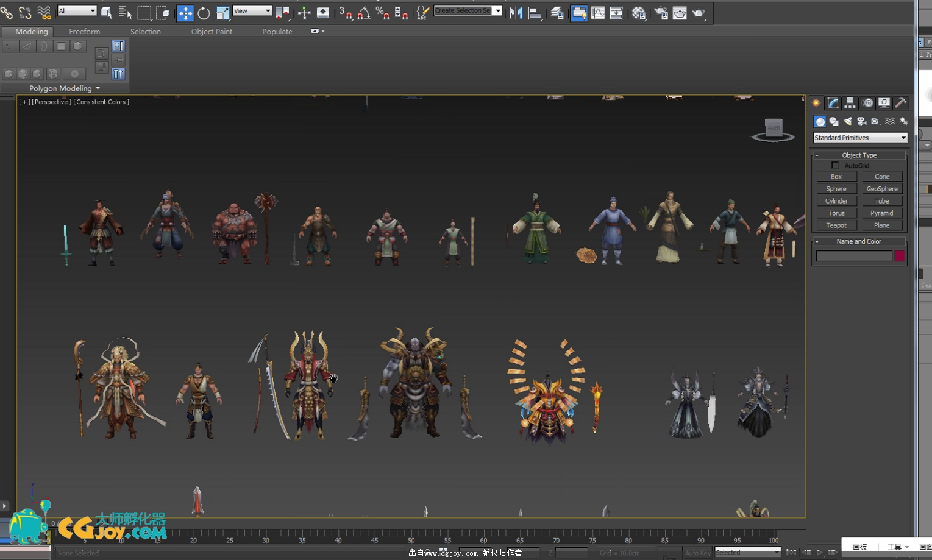The height and width of the screenshot is (560, 932).
Task: Toggle the Keyboard Shortcut Override icon
Action: pyautogui.click(x=323, y=13)
